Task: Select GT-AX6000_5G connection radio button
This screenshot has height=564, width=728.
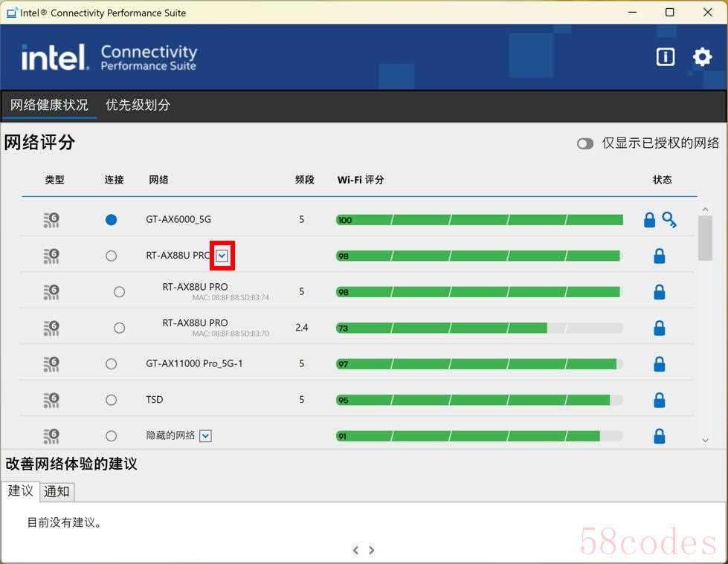Action: pyautogui.click(x=111, y=220)
